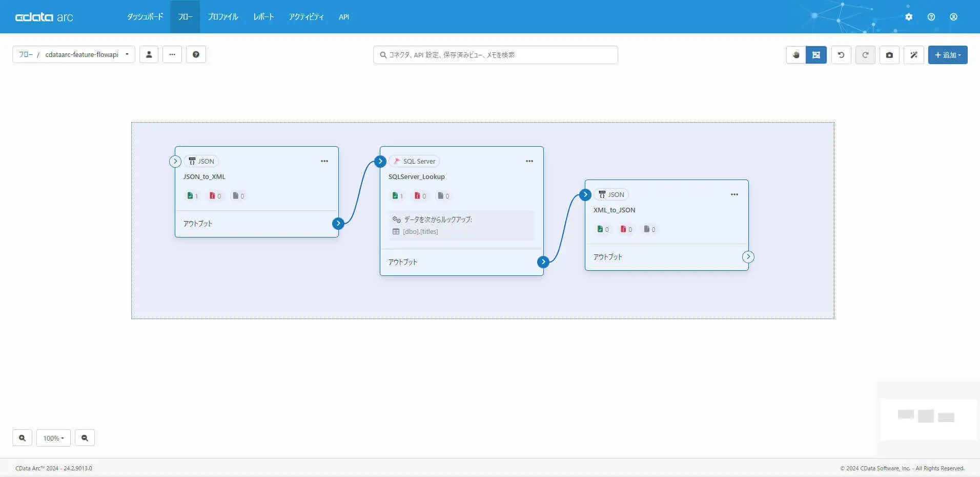The height and width of the screenshot is (477, 980).
Task: Click the redo icon
Action: coord(865,55)
